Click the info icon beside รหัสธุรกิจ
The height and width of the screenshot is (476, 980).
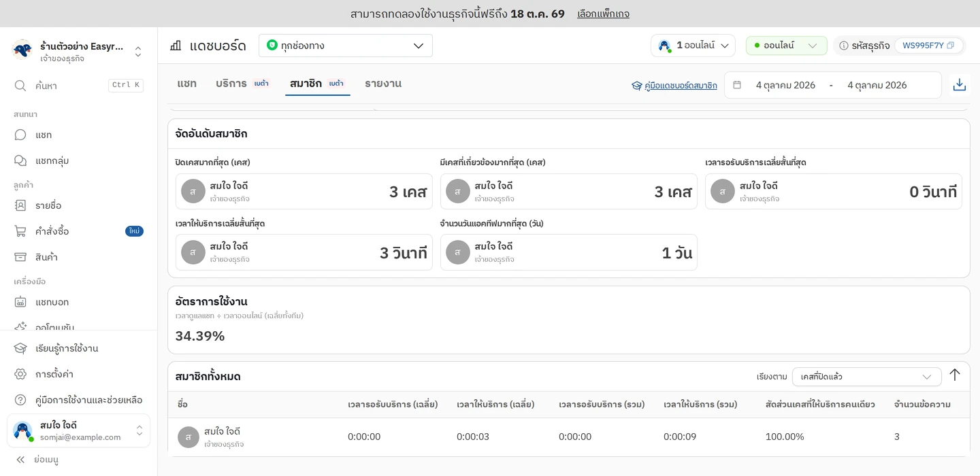click(844, 46)
